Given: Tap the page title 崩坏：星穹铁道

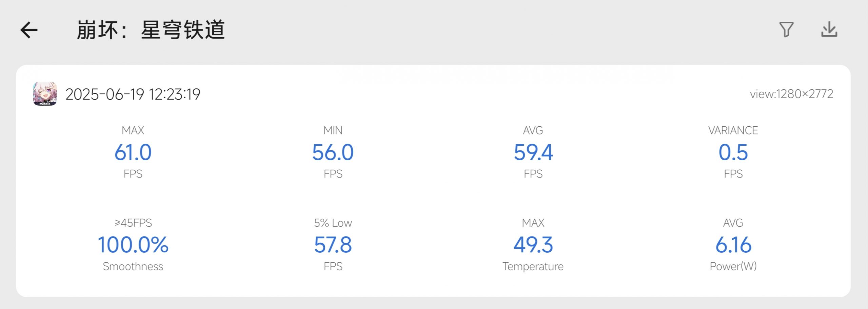Looking at the screenshot, I should pyautogui.click(x=151, y=30).
